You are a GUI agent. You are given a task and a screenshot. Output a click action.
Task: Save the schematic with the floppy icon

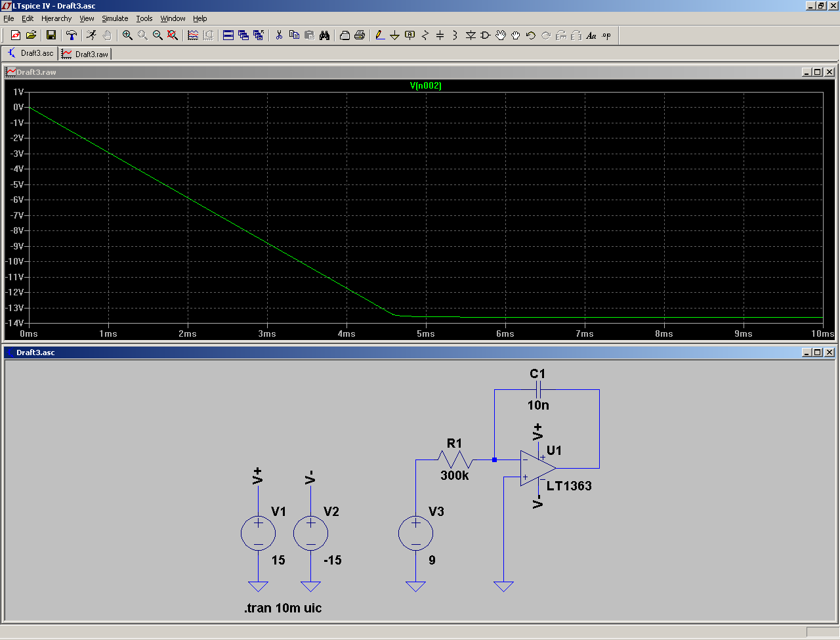pyautogui.click(x=51, y=35)
